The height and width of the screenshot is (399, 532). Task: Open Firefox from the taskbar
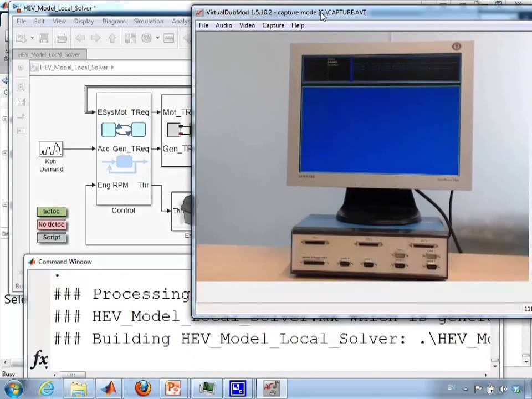pyautogui.click(x=143, y=389)
